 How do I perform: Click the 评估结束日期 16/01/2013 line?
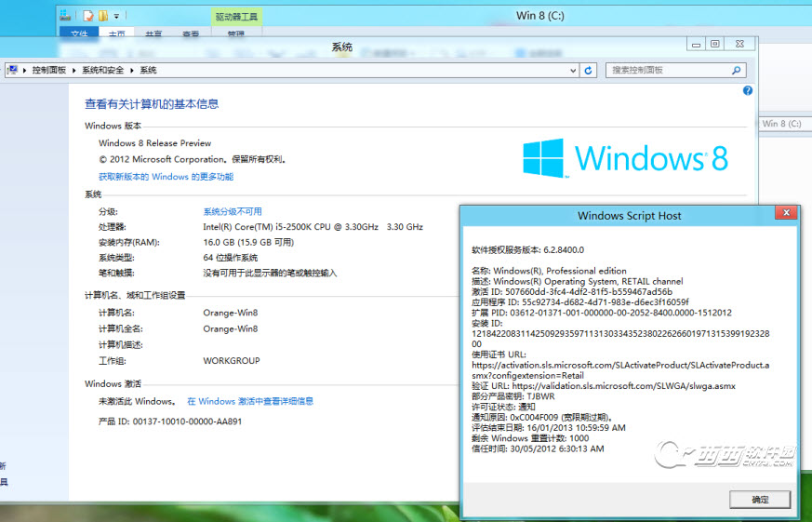coord(549,428)
